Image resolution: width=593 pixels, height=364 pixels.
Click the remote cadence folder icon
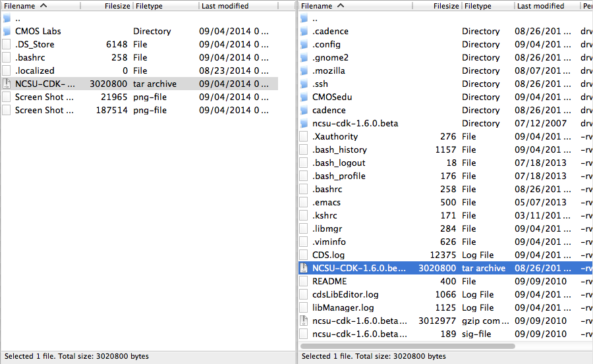tap(304, 110)
